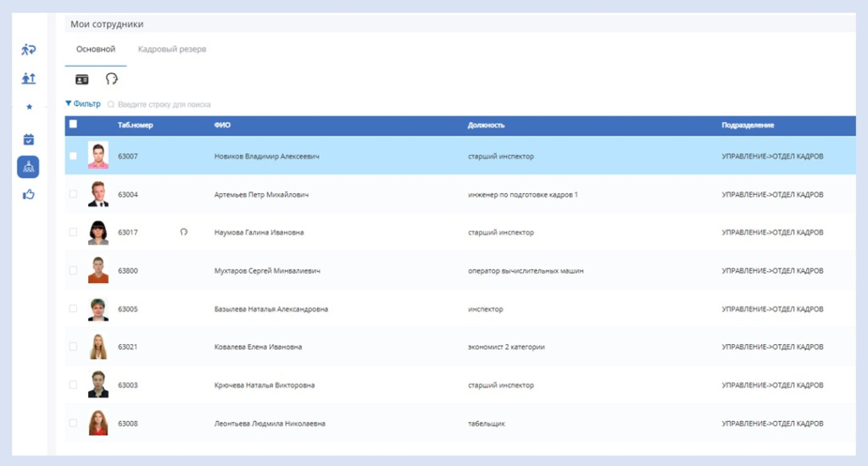This screenshot has width=868, height=466.
Task: Click the head profile toolbar icon
Action: point(111,79)
